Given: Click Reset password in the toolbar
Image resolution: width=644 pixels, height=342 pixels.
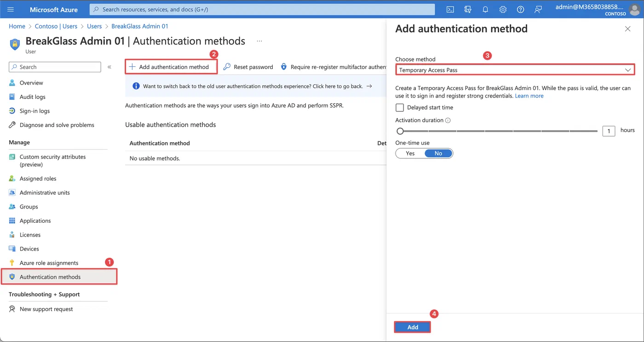Looking at the screenshot, I should click(248, 67).
